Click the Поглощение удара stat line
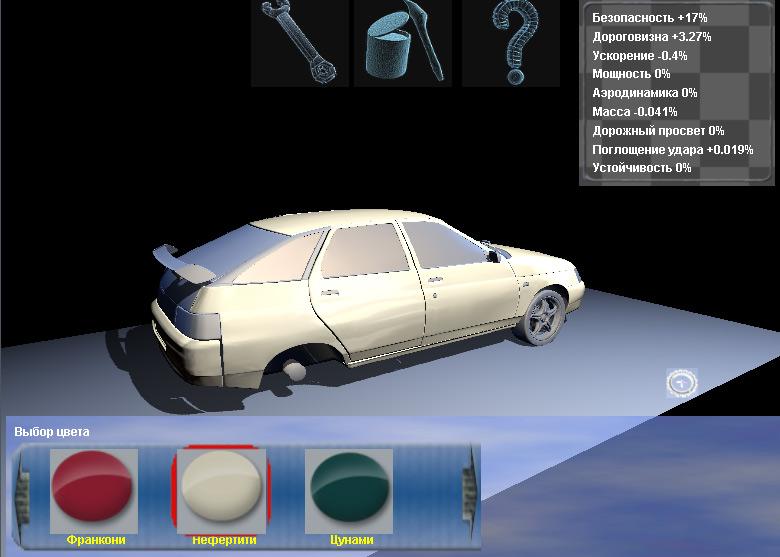780x557 pixels. pyautogui.click(x=672, y=150)
